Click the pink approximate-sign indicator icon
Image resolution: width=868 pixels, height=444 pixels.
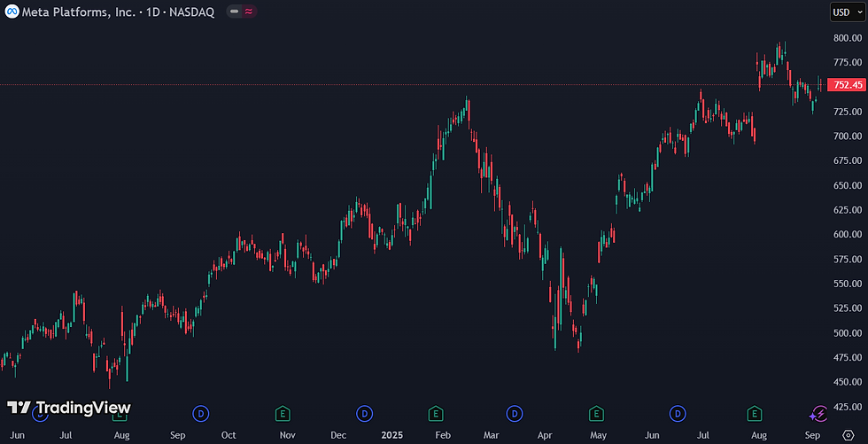tap(249, 11)
